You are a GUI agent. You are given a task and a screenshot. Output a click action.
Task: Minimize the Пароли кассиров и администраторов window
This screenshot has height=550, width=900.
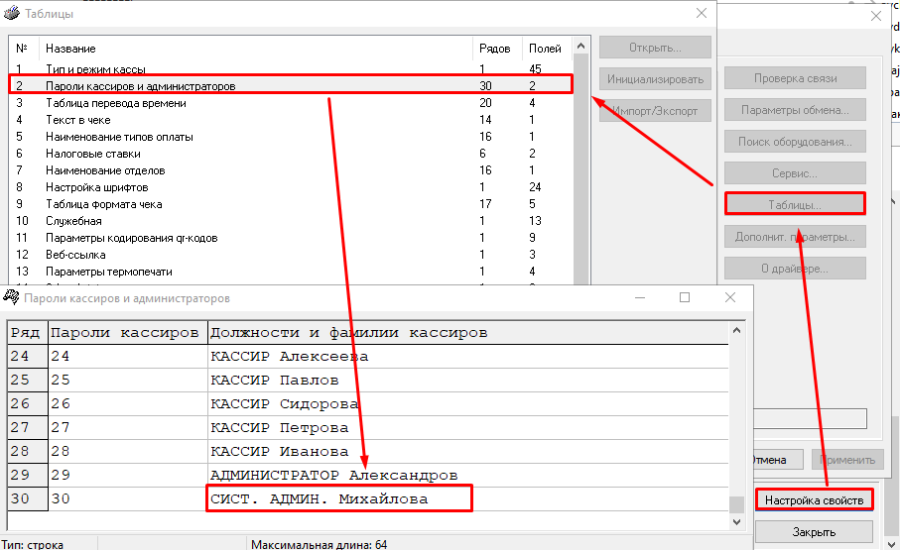[x=639, y=298]
